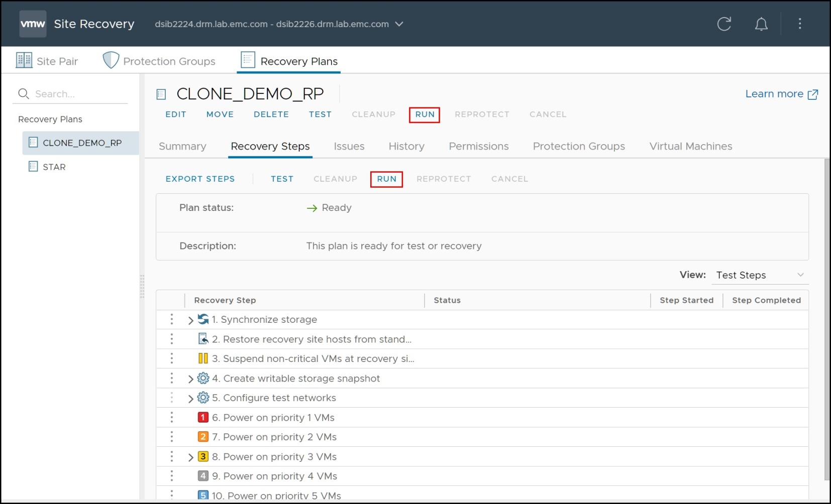Screen dimensions: 831x504
Task: Click the Suspend non-critical VMs pause icon
Action: coord(203,358)
